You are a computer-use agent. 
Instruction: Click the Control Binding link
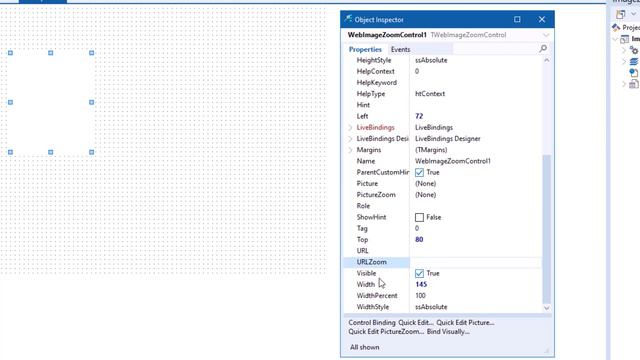[x=372, y=322]
